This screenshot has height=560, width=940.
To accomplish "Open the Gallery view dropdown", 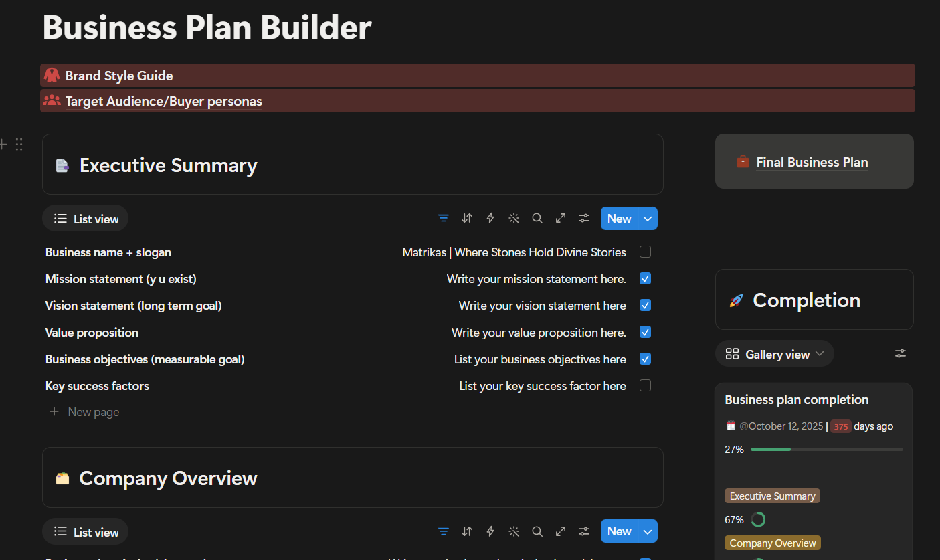I will click(775, 354).
